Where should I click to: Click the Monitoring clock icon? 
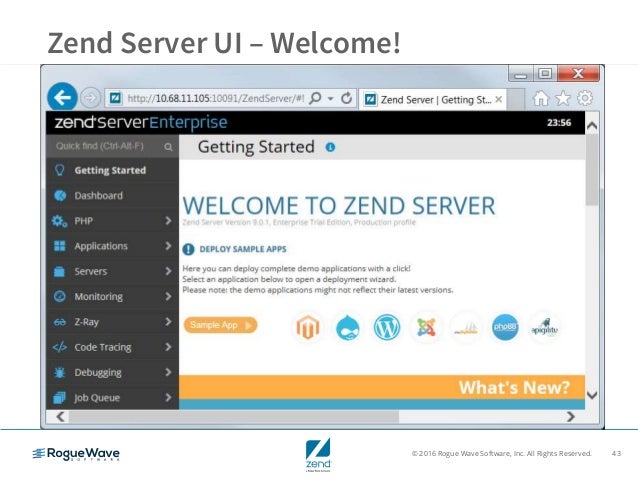[59, 296]
